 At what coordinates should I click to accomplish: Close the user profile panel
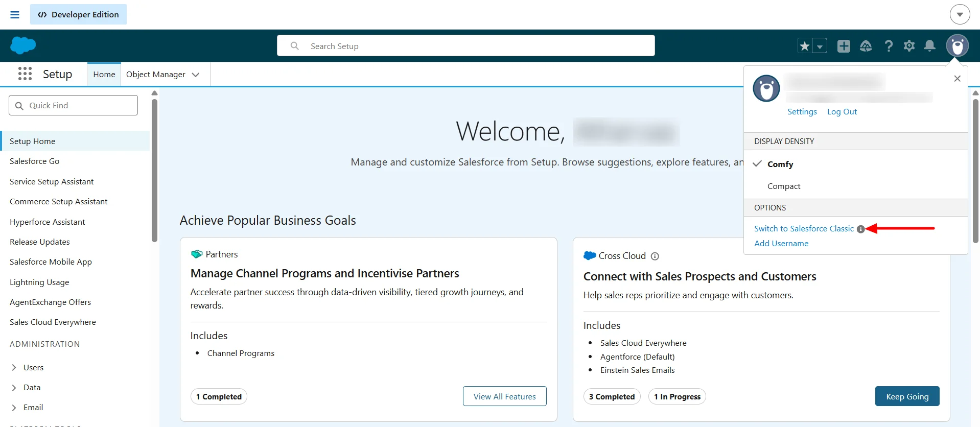[x=958, y=79]
